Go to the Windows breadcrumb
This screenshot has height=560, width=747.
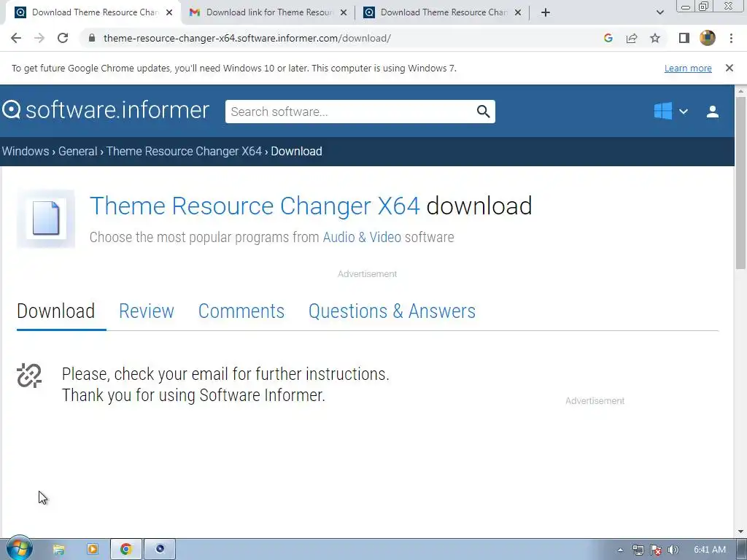(x=26, y=152)
